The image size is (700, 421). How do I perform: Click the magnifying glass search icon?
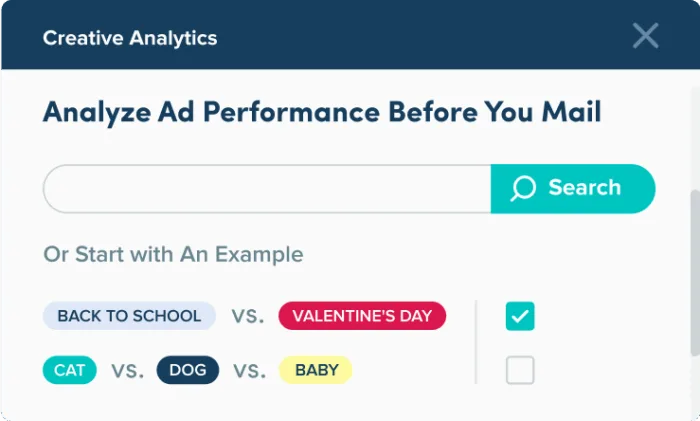523,188
